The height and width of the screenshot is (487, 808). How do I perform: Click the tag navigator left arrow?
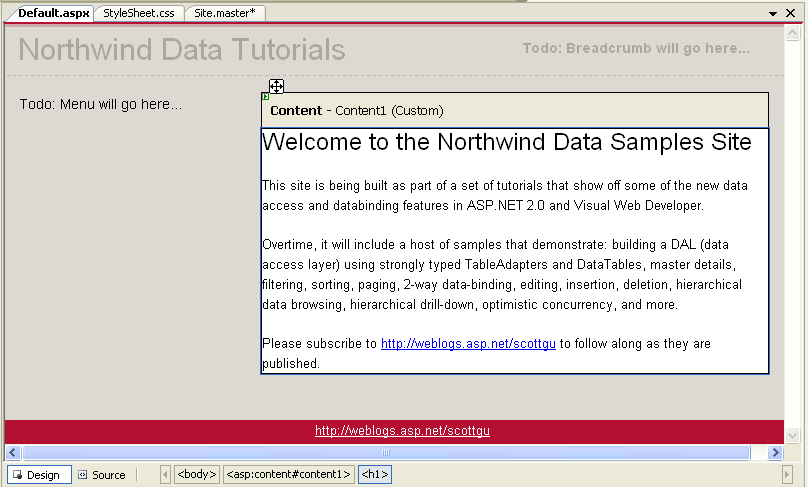[x=165, y=475]
